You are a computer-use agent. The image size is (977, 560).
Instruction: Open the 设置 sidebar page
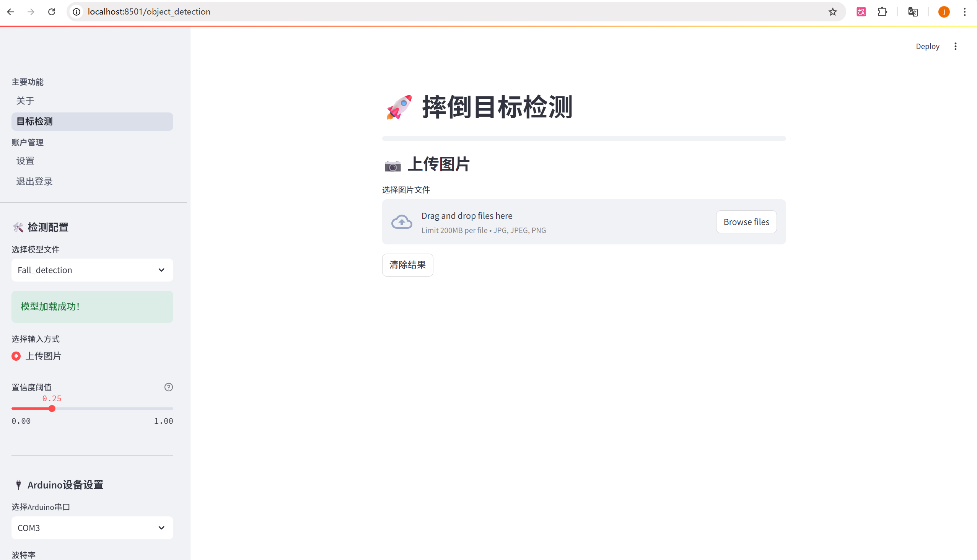pyautogui.click(x=25, y=161)
